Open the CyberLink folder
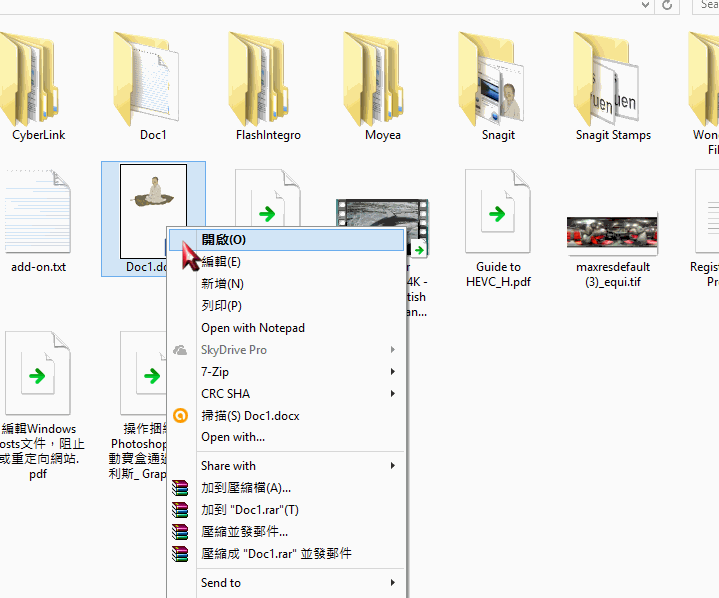719x598 pixels. pyautogui.click(x=28, y=79)
